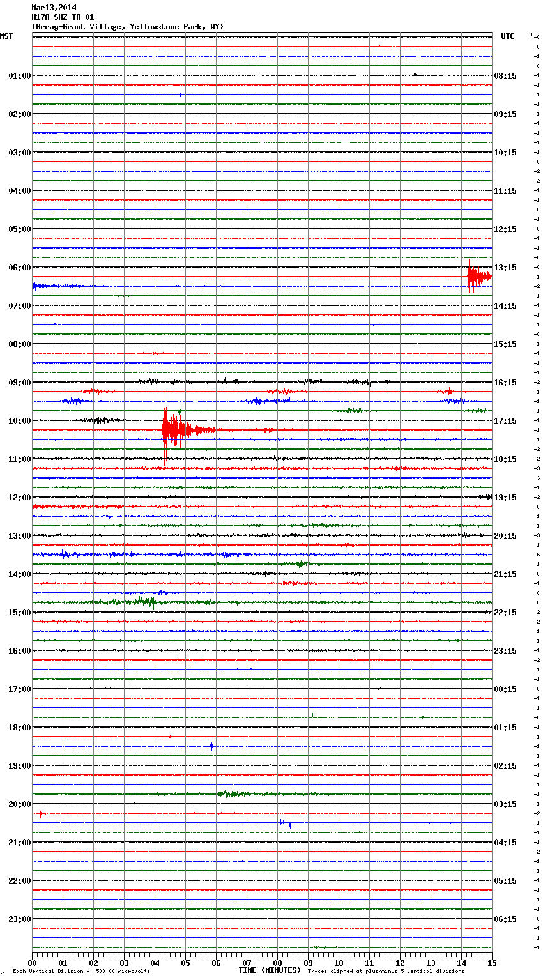Screen dimensions: 543x980
Task: Click the date heading Mar13,2014
Action: (x=54, y=8)
